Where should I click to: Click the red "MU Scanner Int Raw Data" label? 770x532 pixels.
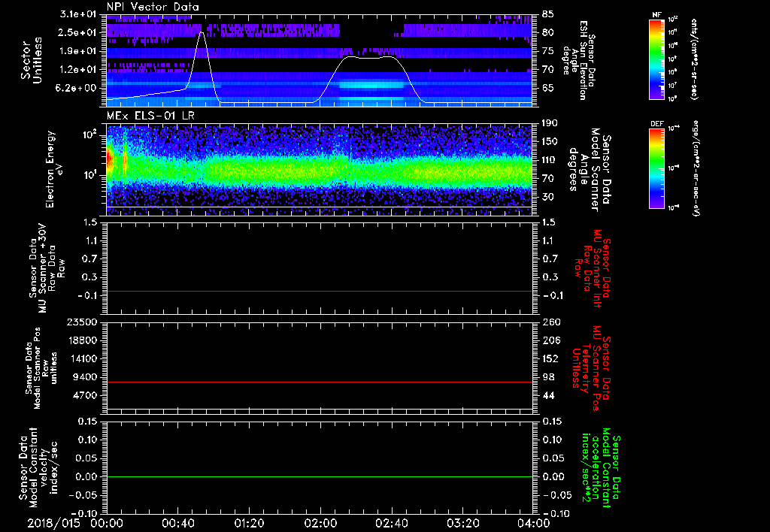594,268
